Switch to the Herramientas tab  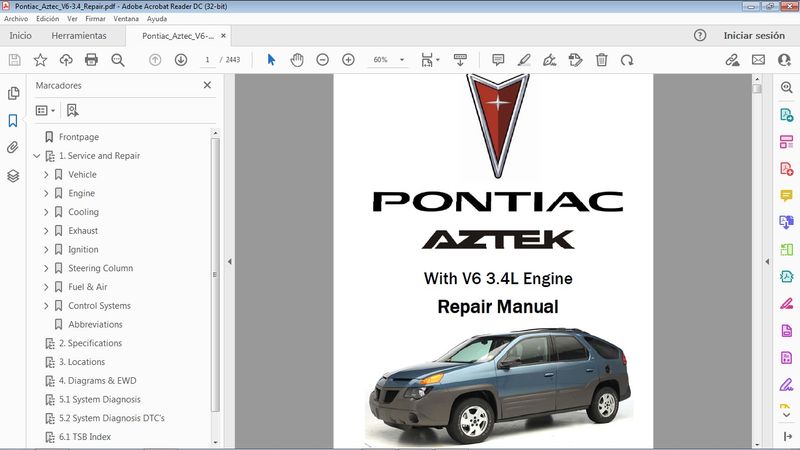tap(79, 35)
